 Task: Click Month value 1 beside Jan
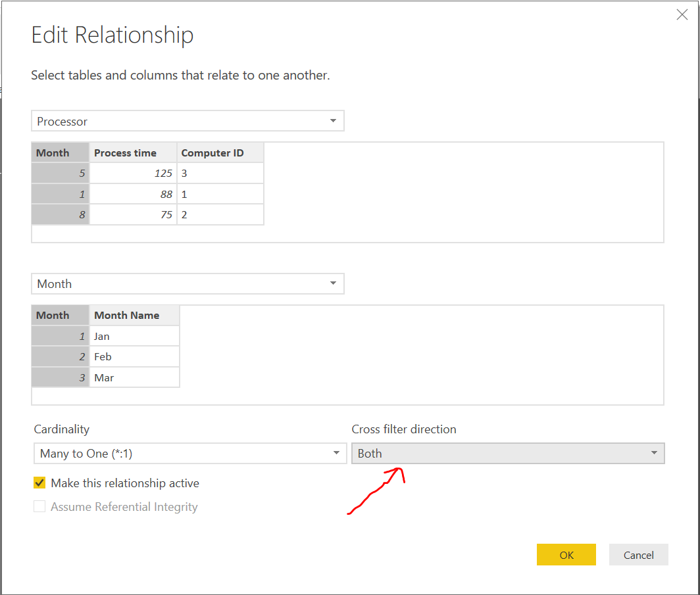coord(61,337)
